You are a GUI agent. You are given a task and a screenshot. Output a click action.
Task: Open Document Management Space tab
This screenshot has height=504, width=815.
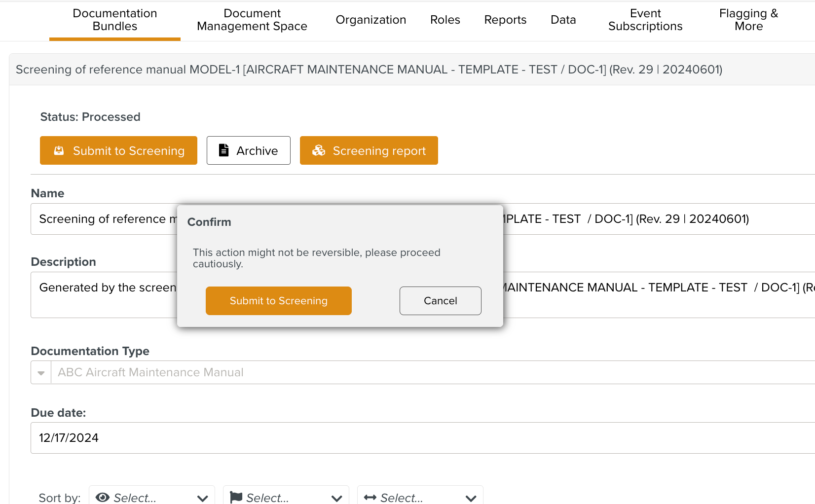[x=252, y=20]
